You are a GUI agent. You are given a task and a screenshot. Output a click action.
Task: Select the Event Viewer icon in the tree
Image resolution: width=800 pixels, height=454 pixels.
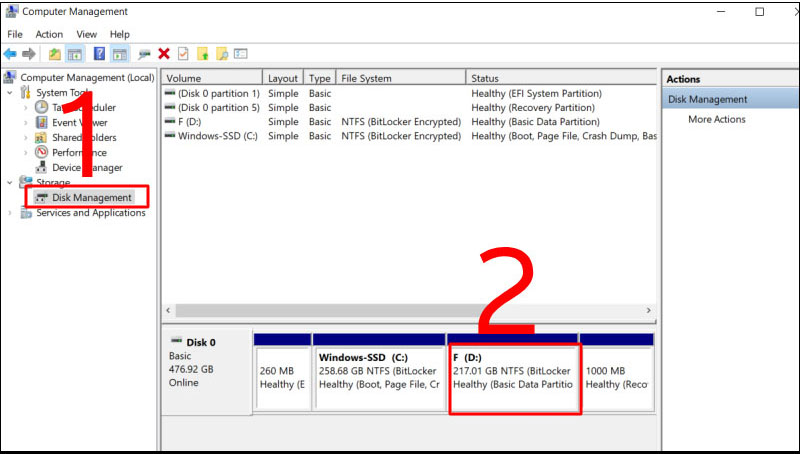click(42, 123)
